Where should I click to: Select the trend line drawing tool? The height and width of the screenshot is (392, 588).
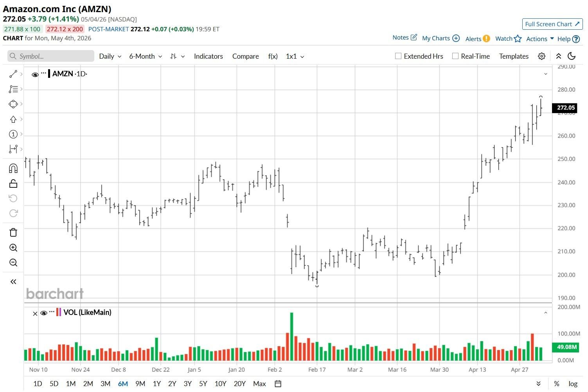(13, 74)
